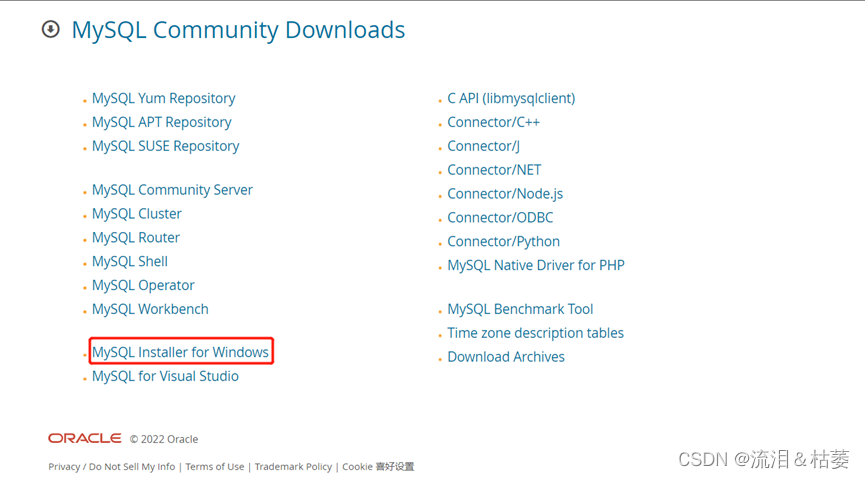865x479 pixels.
Task: Open Terms of Use footer link
Action: pyautogui.click(x=215, y=466)
